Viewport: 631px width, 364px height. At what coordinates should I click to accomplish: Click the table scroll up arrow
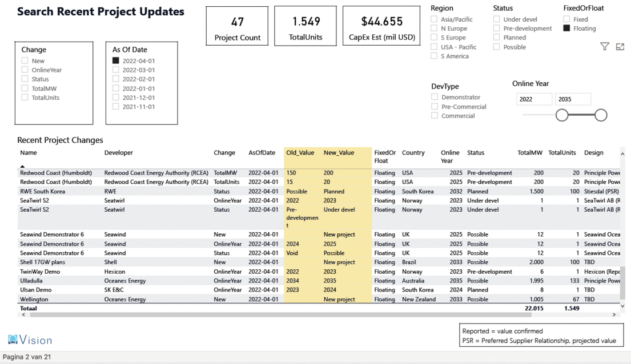point(622,153)
